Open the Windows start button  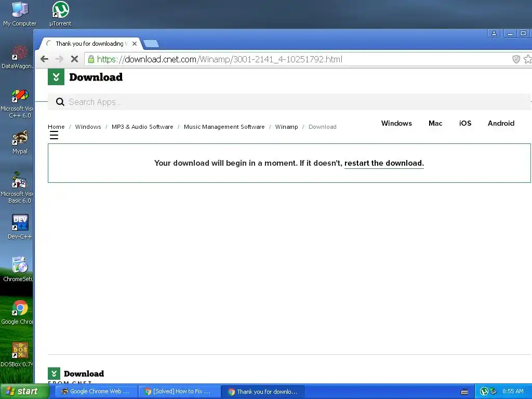(x=25, y=391)
